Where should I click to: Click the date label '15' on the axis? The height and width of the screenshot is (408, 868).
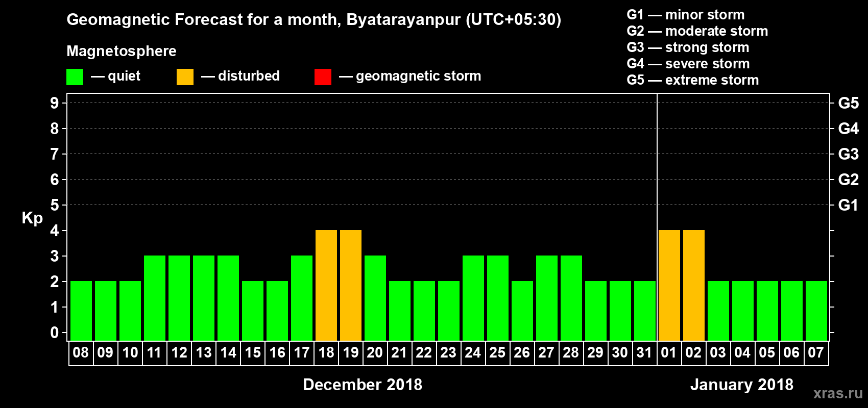pos(253,353)
